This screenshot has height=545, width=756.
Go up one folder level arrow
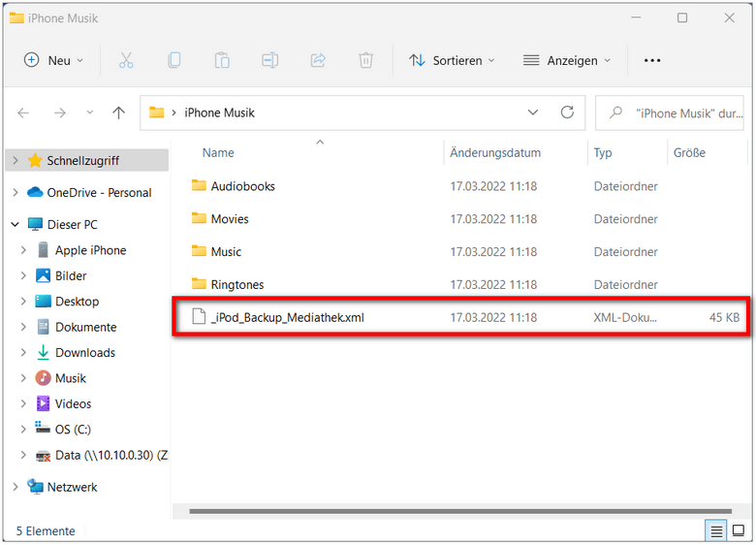click(x=118, y=112)
